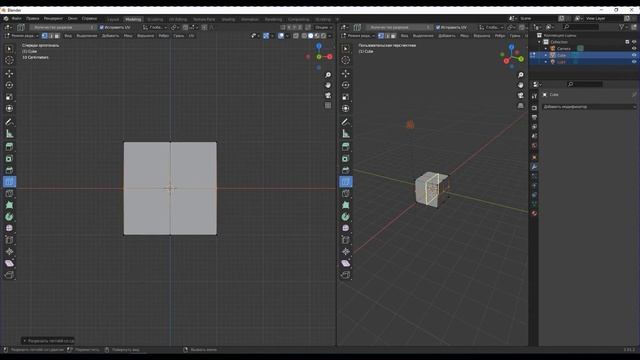Image resolution: width=640 pixels, height=360 pixels.
Task: Select the Inset Faces tool in left viewport
Action: point(9,158)
